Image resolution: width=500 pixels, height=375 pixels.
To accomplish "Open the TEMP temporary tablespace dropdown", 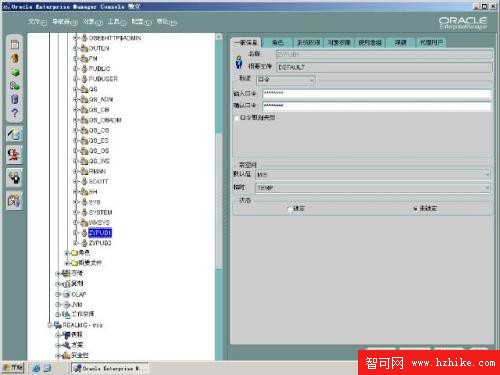I will [x=373, y=188].
